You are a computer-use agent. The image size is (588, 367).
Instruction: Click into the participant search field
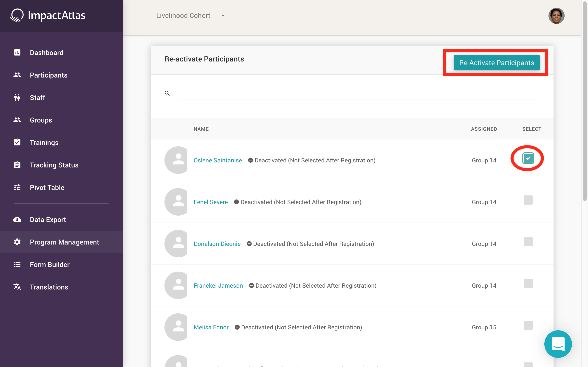[x=358, y=94]
